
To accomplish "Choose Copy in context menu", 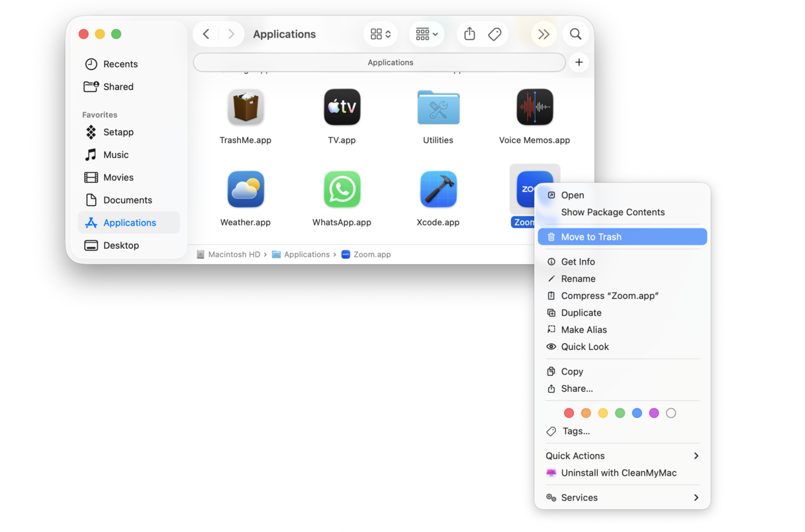I will pyautogui.click(x=622, y=372).
